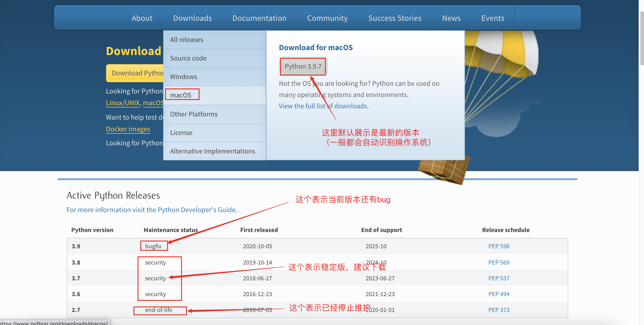Image resolution: width=644 pixels, height=325 pixels.
Task: Open the Downloads nav menu
Action: 192,18
